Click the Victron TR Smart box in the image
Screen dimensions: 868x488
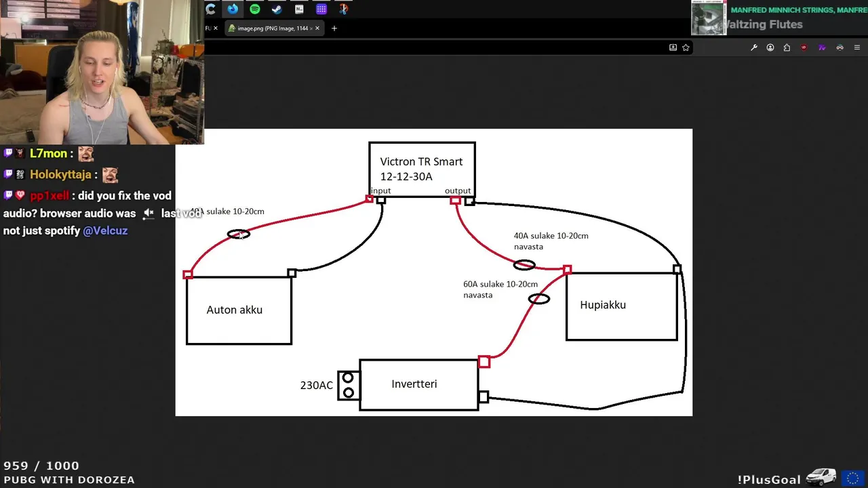(x=422, y=169)
